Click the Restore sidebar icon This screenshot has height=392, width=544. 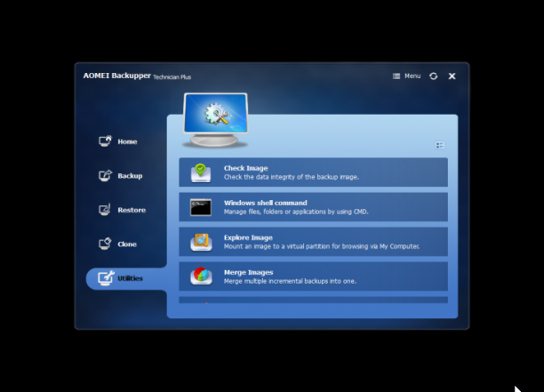(x=105, y=210)
